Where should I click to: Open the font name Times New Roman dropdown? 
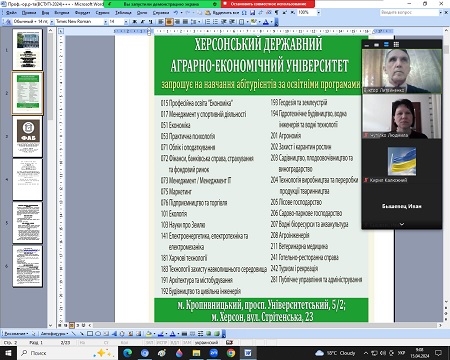106,22
